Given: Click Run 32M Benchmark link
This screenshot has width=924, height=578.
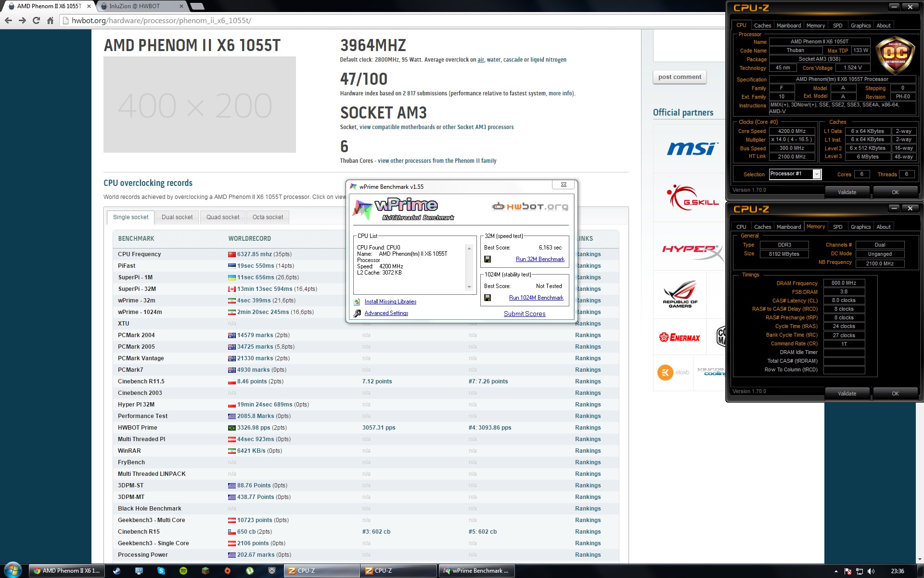Looking at the screenshot, I should (x=540, y=259).
